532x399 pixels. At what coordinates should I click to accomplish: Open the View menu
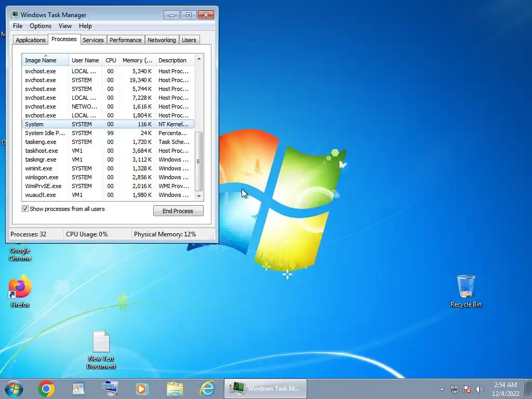[x=65, y=26]
